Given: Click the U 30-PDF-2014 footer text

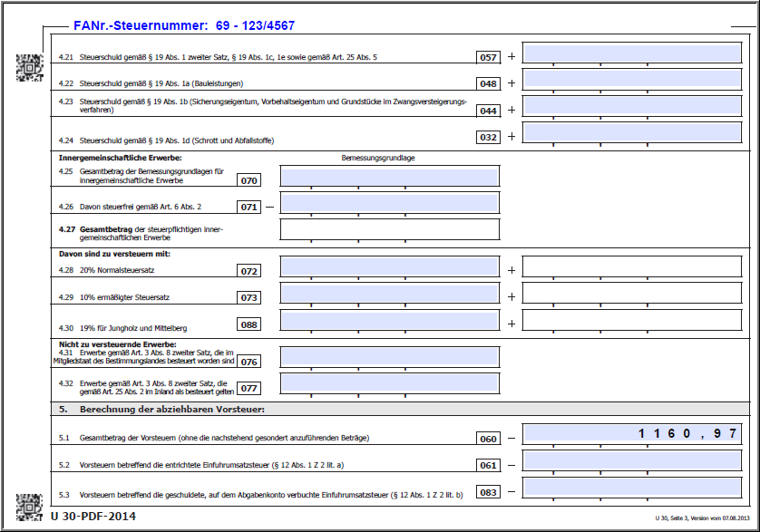Looking at the screenshot, I should click(x=93, y=517).
